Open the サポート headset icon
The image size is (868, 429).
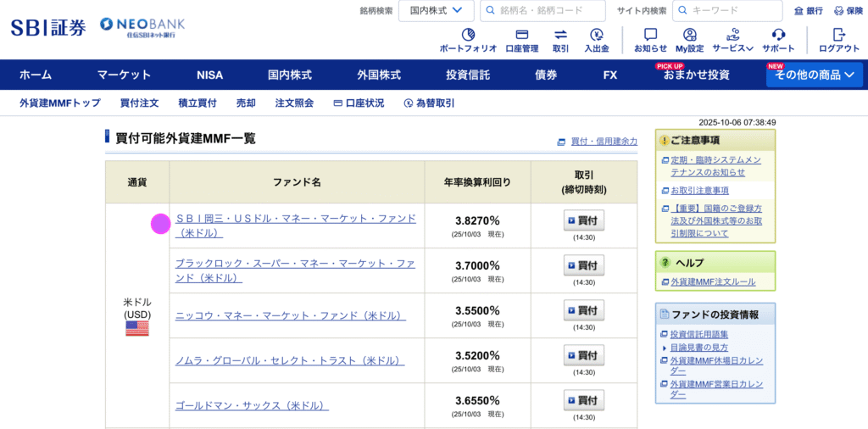777,35
